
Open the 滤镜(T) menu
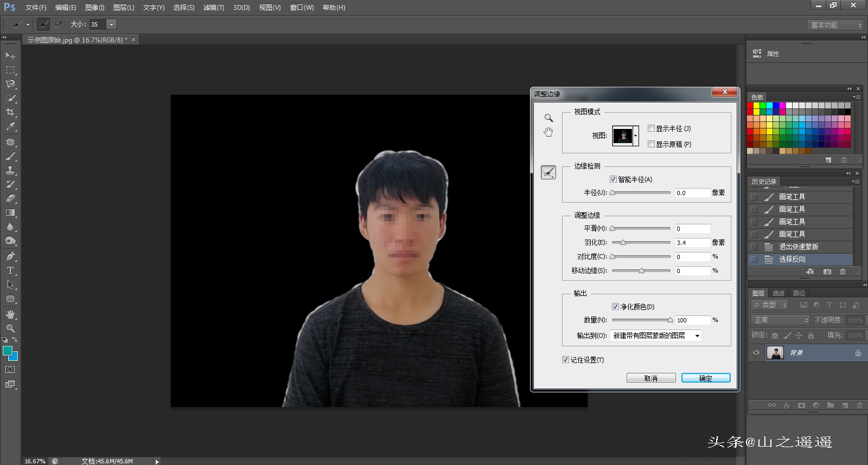click(x=213, y=8)
